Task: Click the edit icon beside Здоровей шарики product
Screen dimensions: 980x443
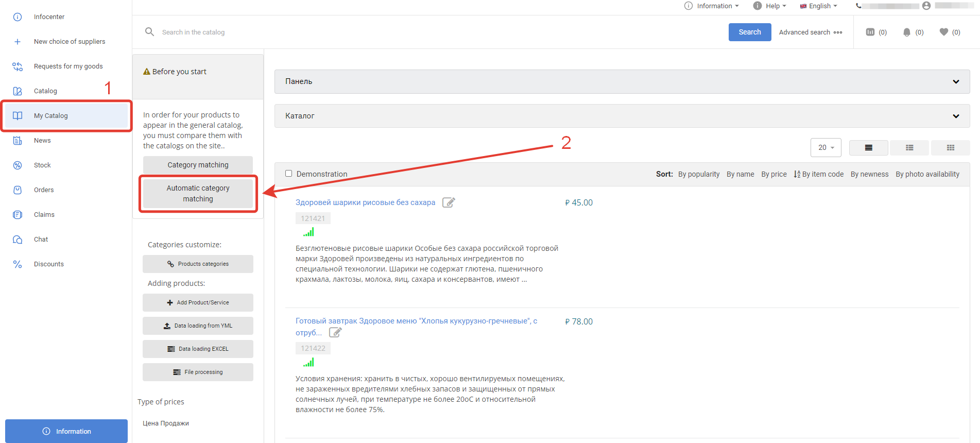Action: click(x=449, y=202)
